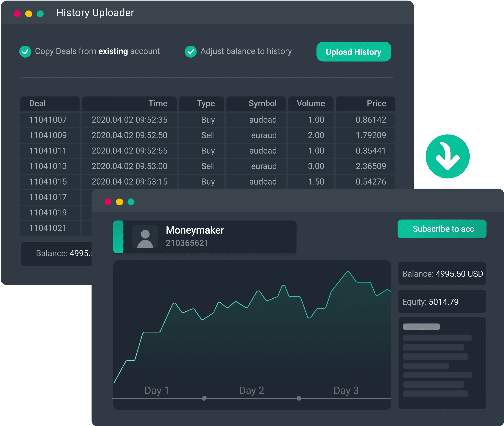Click the Equity 5014.79 panel
The height and width of the screenshot is (426, 504).
tap(442, 302)
